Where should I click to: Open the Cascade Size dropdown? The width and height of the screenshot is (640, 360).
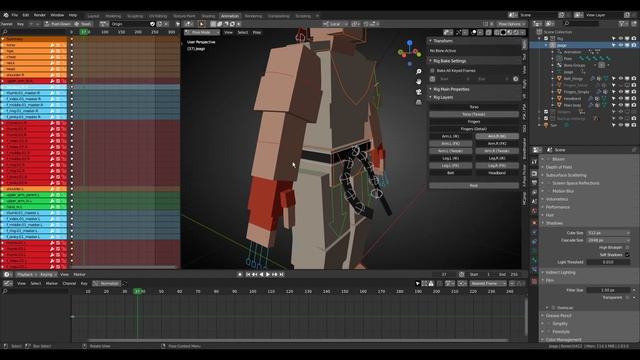(608, 240)
